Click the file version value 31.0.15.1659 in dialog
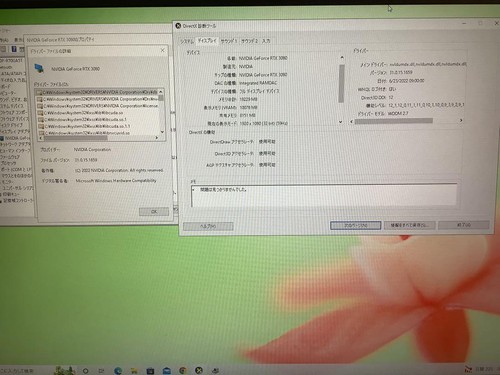This screenshot has width=500, height=375. coord(86,160)
